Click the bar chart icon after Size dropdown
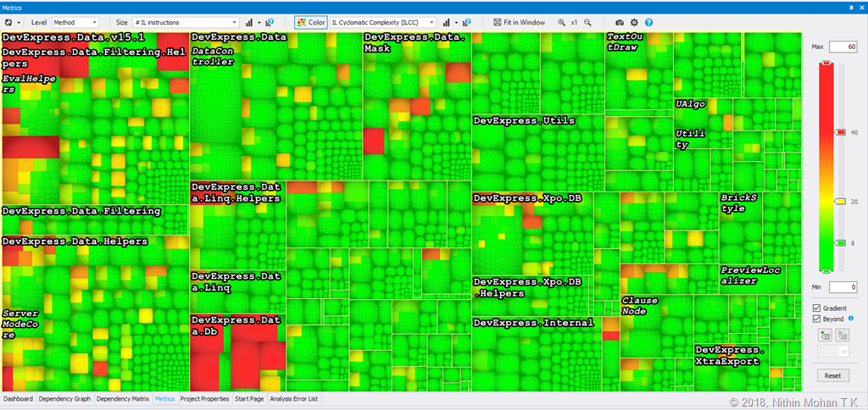The height and width of the screenshot is (410, 868). coord(249,22)
